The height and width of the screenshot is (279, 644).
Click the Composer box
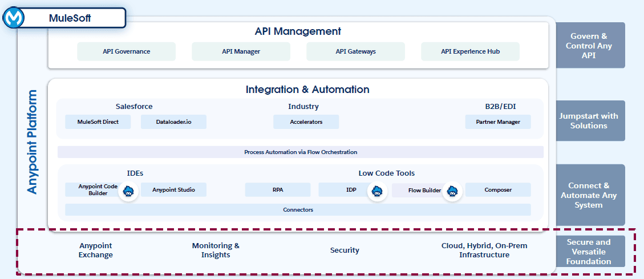coord(498,190)
